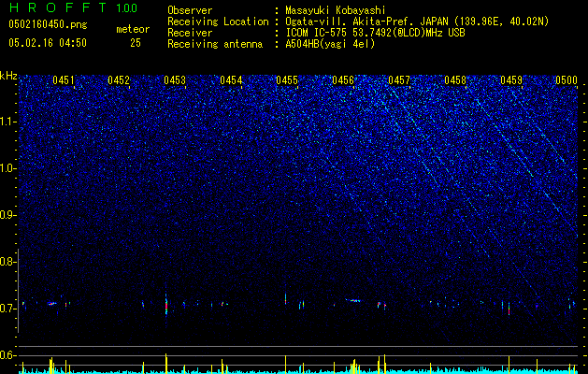Click the 0500 time marker

566,80
